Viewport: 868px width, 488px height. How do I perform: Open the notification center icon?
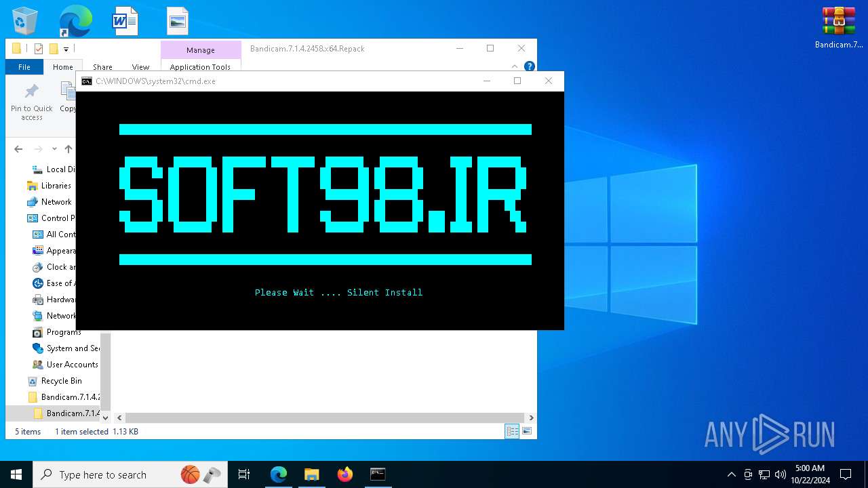coord(846,474)
